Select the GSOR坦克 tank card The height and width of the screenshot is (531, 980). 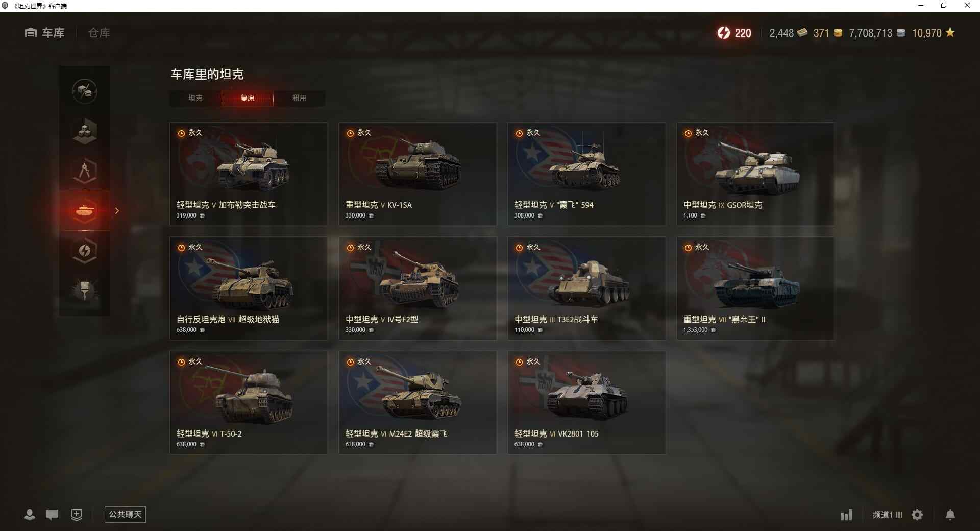coord(755,174)
